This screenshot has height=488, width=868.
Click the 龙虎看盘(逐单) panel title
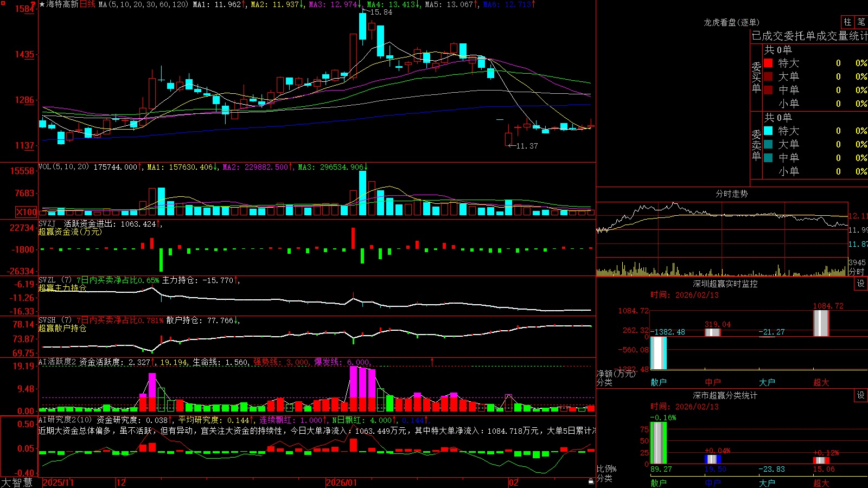(x=731, y=22)
